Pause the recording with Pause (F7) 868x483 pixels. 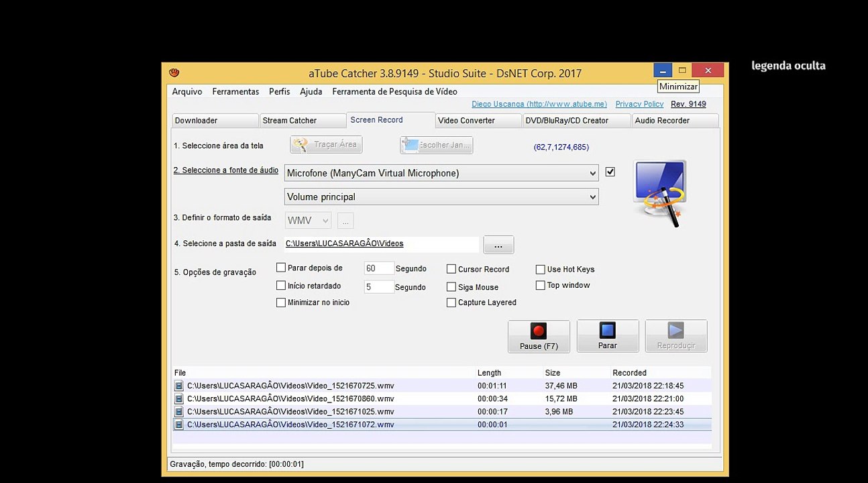(x=539, y=336)
